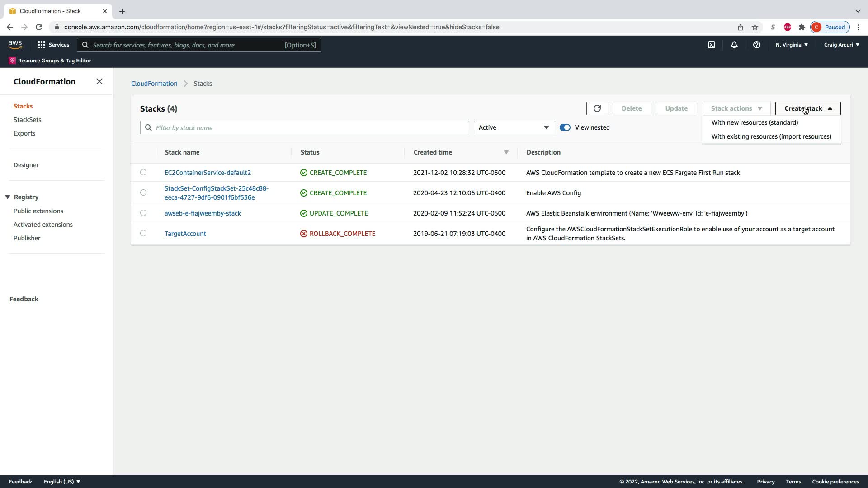Open the notifications bell icon
Screen dimensions: 868x488
pos(734,45)
